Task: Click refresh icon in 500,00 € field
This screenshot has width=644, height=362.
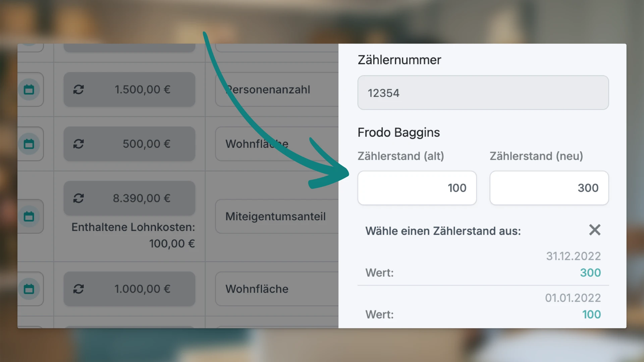Action: point(78,144)
